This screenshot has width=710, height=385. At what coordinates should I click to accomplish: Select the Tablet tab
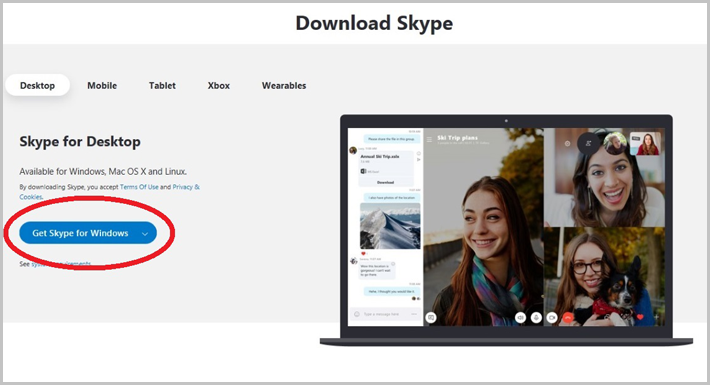coord(162,85)
